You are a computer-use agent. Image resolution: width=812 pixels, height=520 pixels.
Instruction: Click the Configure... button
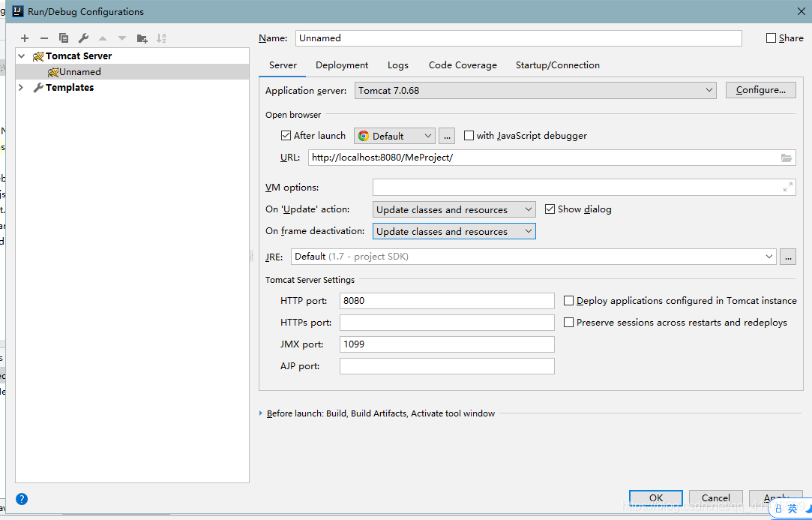pyautogui.click(x=761, y=90)
